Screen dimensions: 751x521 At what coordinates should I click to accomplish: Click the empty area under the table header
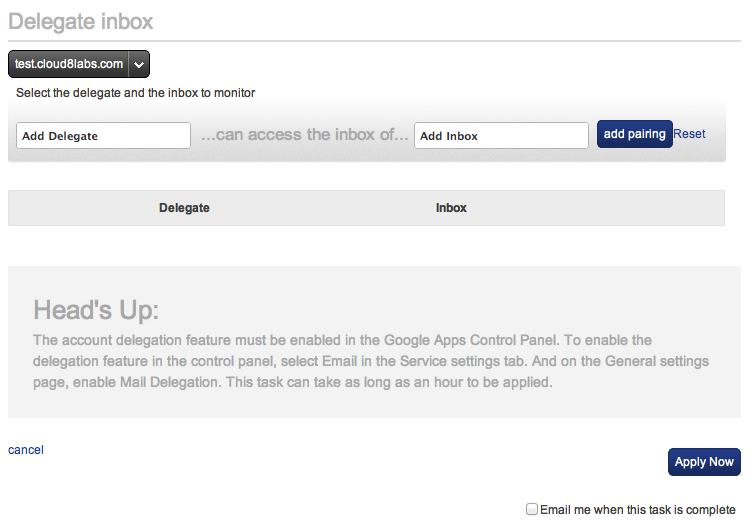366,245
